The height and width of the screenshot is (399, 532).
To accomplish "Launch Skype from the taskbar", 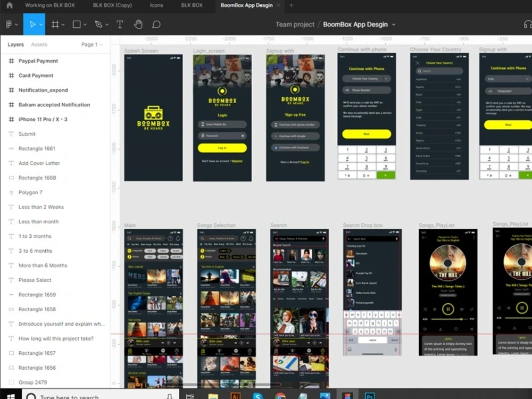I will [x=258, y=395].
